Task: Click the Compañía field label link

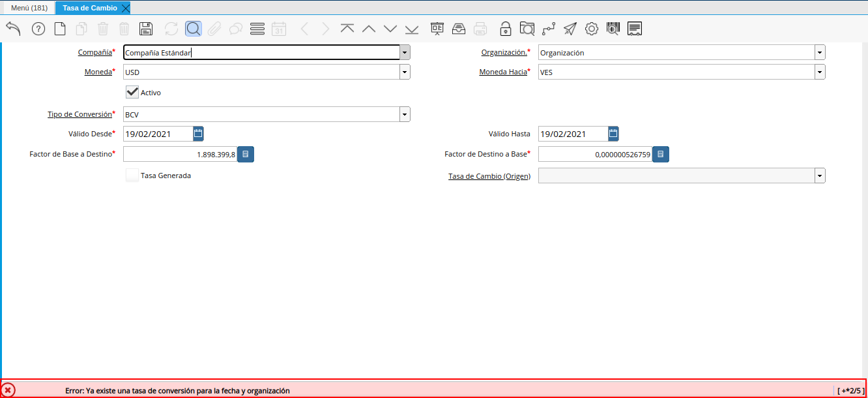Action: pyautogui.click(x=95, y=52)
